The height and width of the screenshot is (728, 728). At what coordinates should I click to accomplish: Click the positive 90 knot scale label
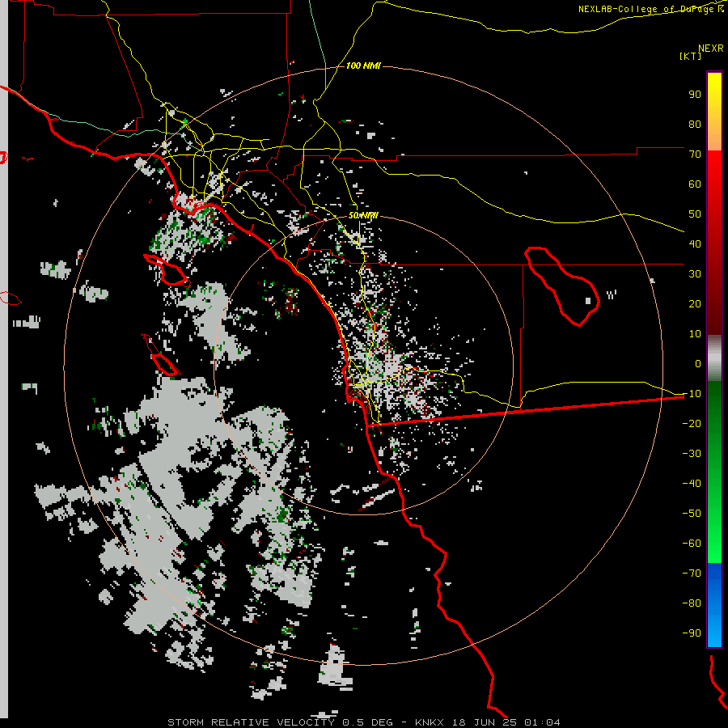pyautogui.click(x=695, y=95)
